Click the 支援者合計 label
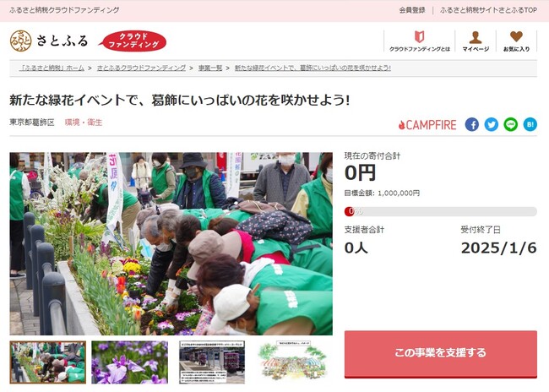Screen dimensions: 549x392 click(x=364, y=230)
